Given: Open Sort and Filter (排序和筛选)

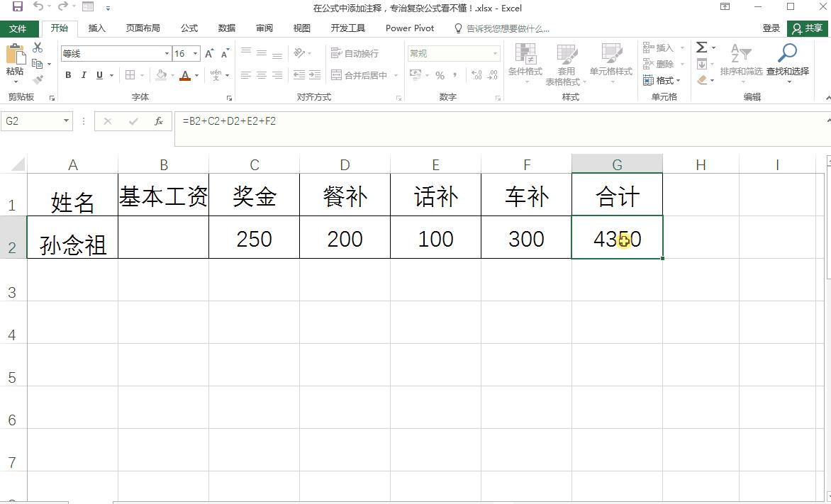Looking at the screenshot, I should pos(741,64).
